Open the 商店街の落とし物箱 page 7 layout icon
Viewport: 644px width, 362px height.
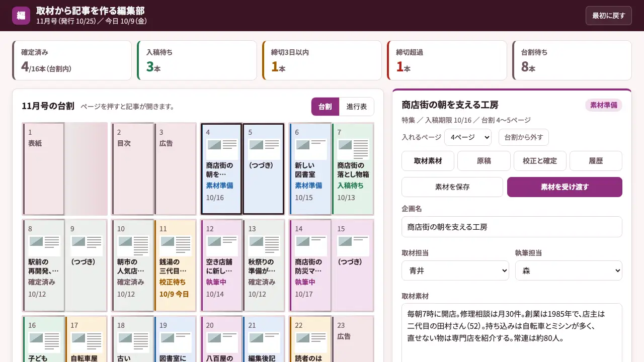click(353, 149)
